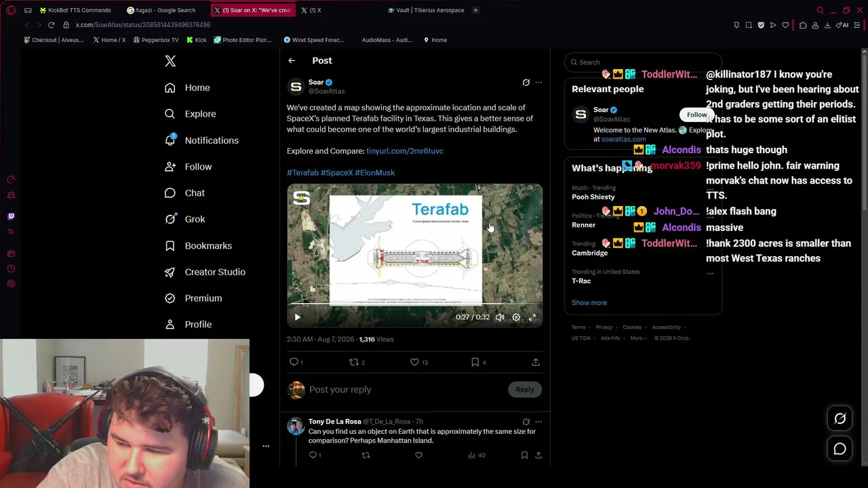Focus the X Search field
This screenshot has height=488, width=868.
click(643, 62)
